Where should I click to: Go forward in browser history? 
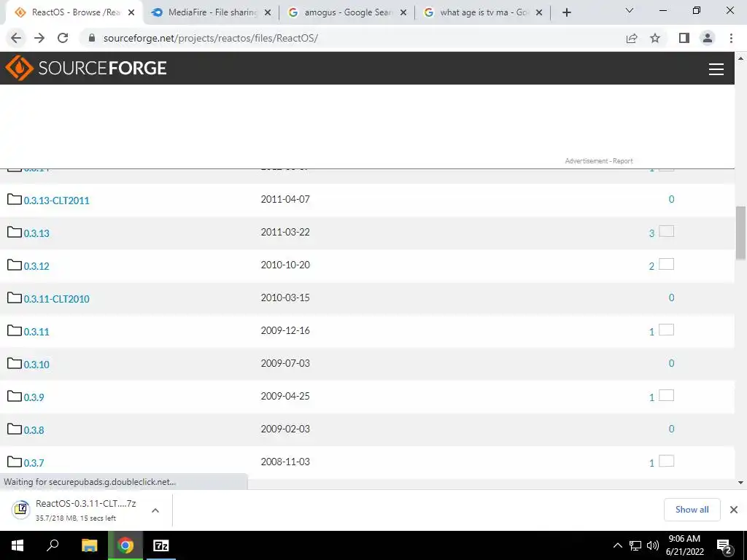pyautogui.click(x=39, y=38)
